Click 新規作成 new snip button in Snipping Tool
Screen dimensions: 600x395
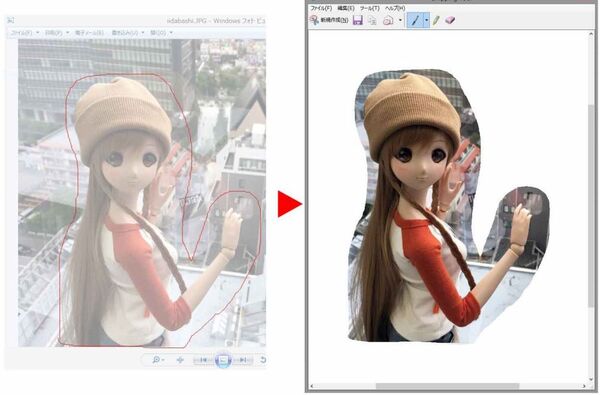coord(329,20)
